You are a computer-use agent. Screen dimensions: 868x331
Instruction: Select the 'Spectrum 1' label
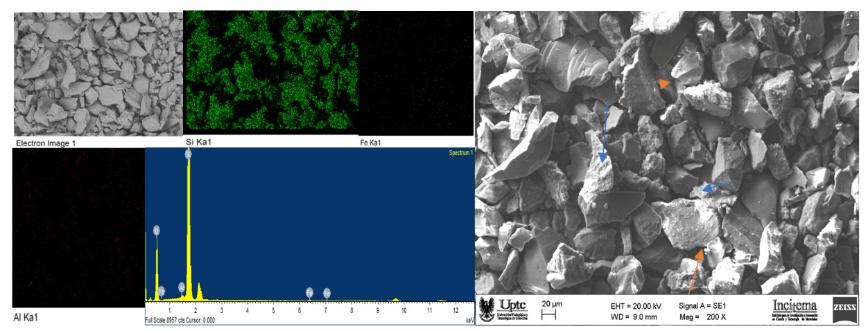coord(461,152)
